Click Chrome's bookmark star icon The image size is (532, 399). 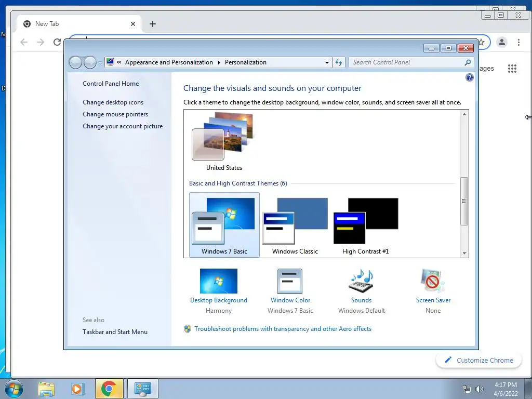point(482,43)
